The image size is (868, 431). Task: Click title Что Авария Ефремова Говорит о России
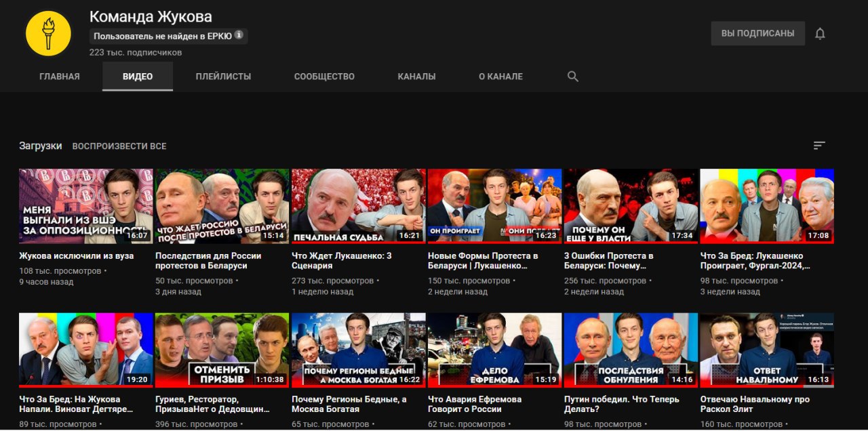click(475, 405)
